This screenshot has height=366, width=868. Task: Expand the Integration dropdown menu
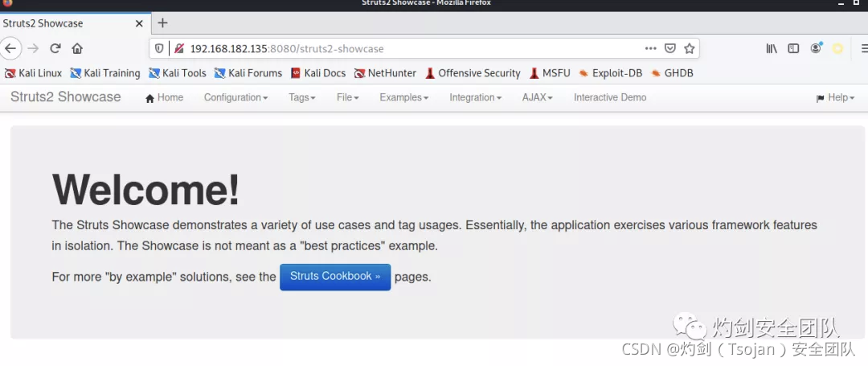(x=476, y=97)
